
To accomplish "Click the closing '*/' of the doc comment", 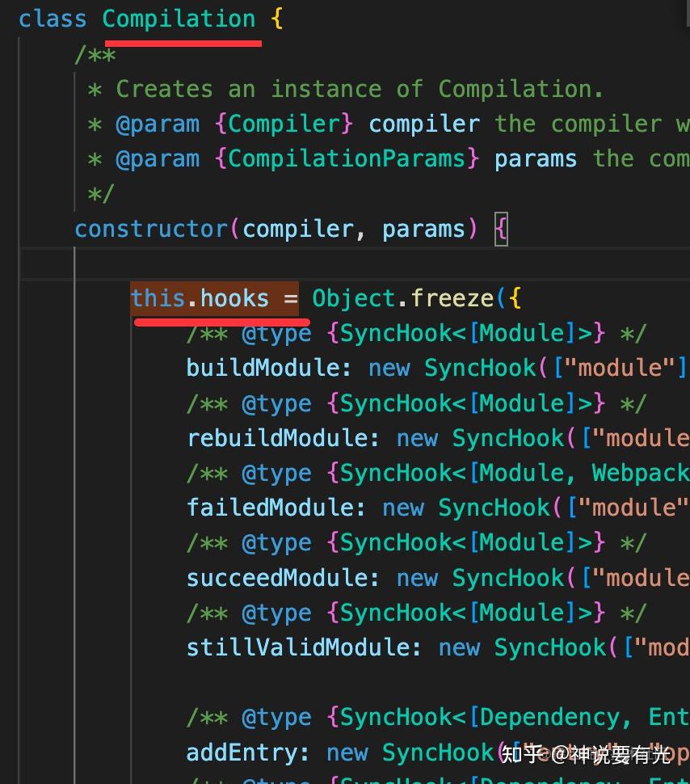I will [102, 194].
